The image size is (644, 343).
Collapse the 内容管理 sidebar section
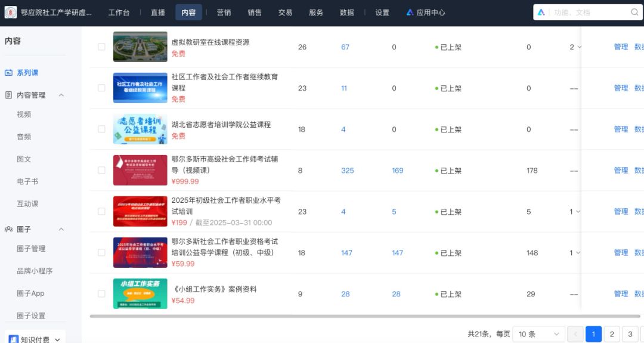[x=61, y=95]
